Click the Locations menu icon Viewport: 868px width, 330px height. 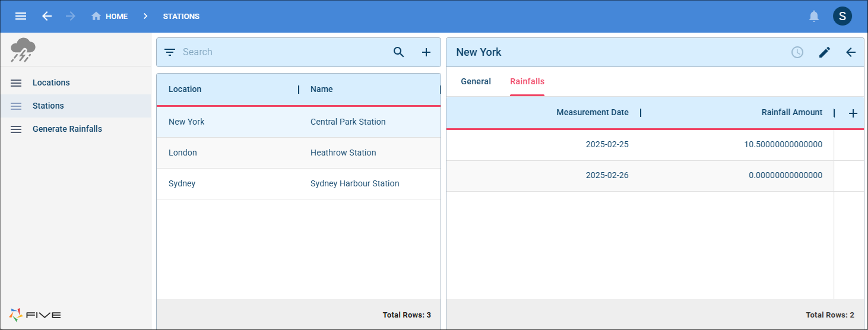(16, 82)
